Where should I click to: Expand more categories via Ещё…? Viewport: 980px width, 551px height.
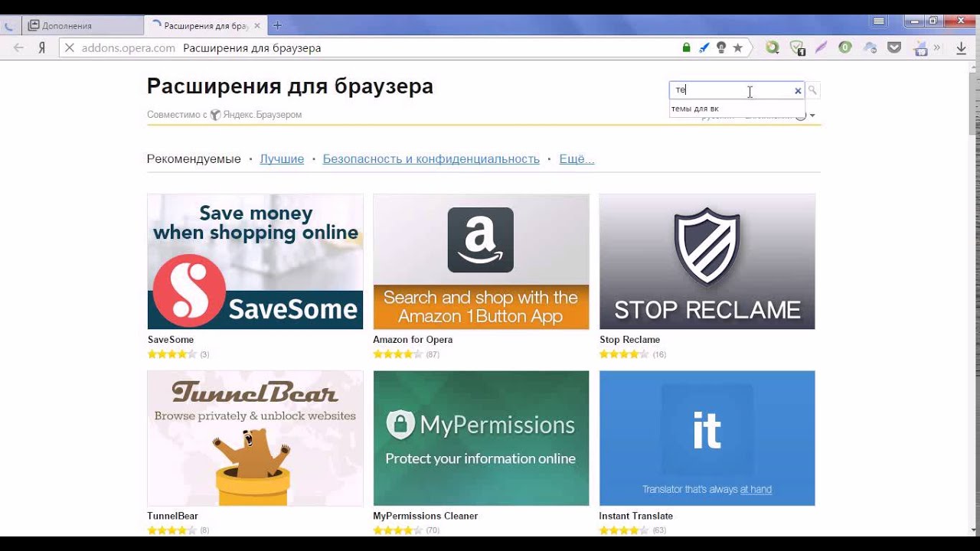coord(577,159)
